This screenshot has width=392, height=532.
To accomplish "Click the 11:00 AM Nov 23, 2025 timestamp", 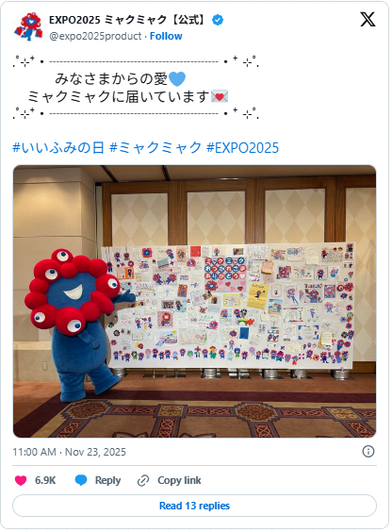I will [69, 452].
